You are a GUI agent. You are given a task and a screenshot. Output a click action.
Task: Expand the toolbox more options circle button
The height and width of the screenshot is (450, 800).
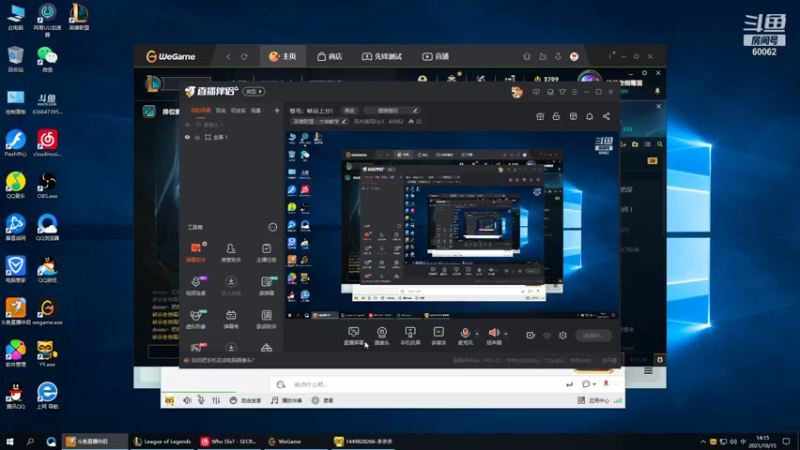tap(273, 227)
